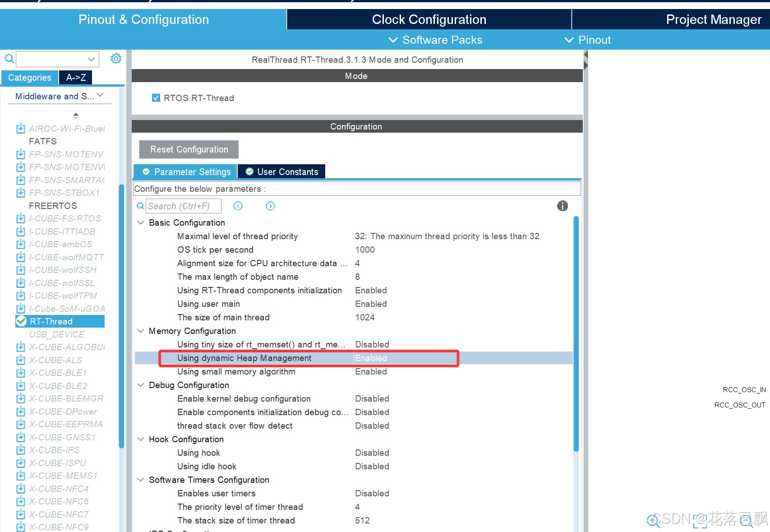This screenshot has width=770, height=532.
Task: Click the search magnifier icon in categories panel
Action: pos(9,59)
